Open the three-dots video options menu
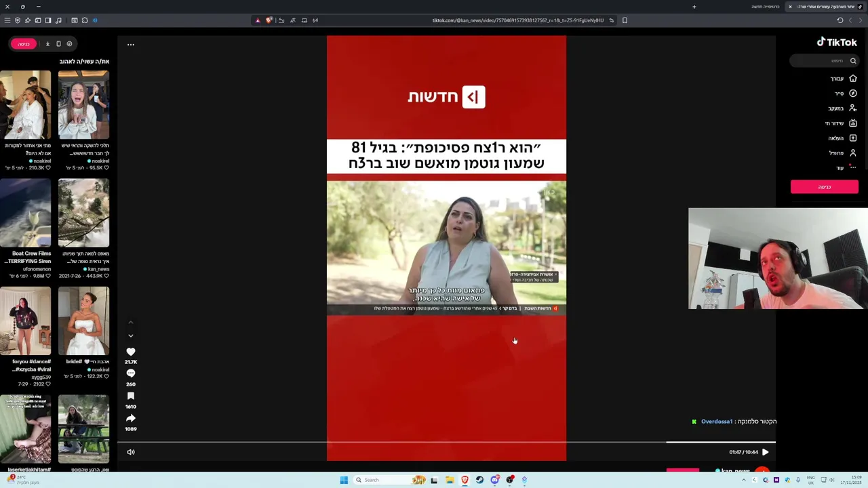The width and height of the screenshot is (868, 488). [x=131, y=45]
